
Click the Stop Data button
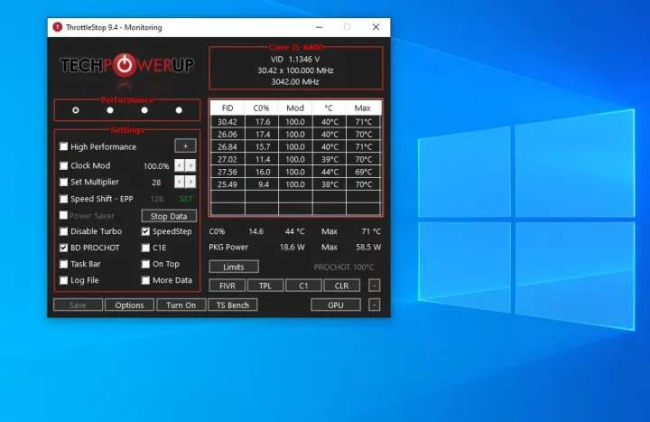[x=169, y=216]
